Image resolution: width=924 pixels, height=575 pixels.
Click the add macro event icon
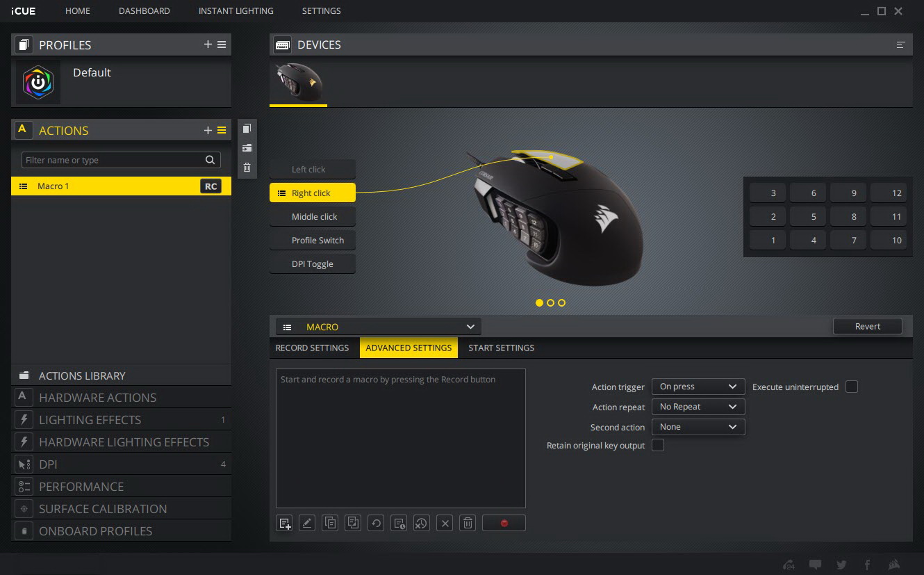pyautogui.click(x=284, y=524)
